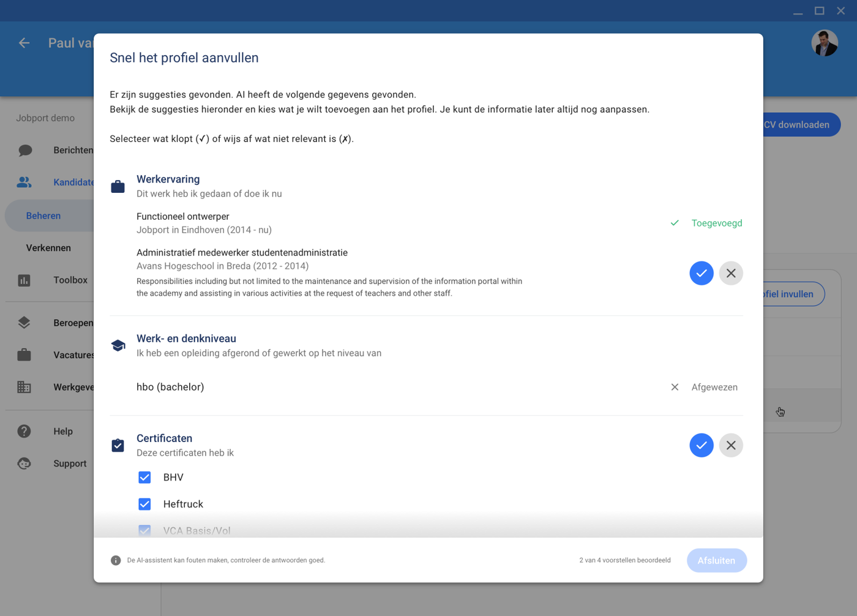Click the Afsluiten button
Screen dimensions: 857x616
716,560
